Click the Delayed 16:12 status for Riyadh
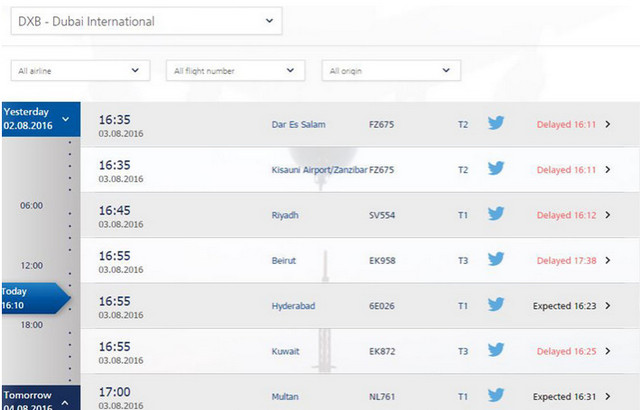The height and width of the screenshot is (410, 640). click(566, 215)
